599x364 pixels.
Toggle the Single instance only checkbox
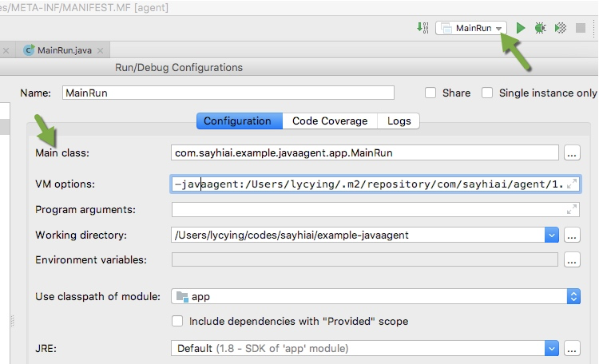[x=488, y=93]
